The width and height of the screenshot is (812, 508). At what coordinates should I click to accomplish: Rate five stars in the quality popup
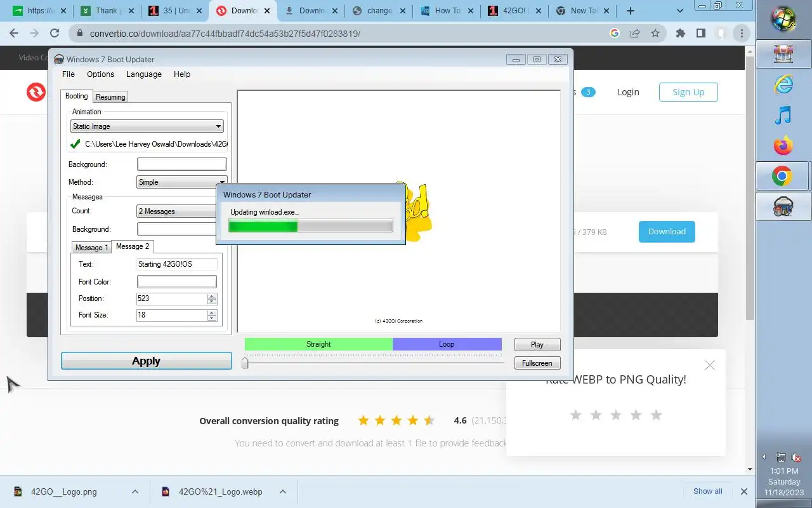(x=657, y=415)
